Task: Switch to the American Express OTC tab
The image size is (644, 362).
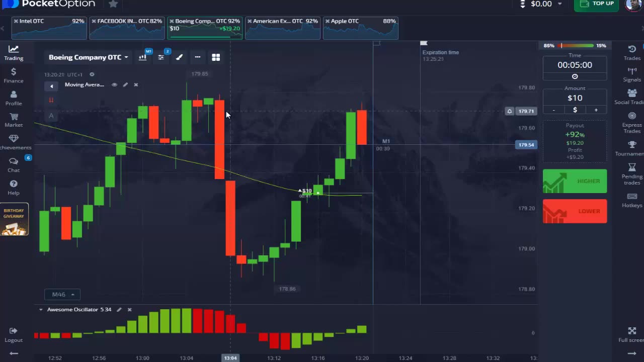Action: pos(283,28)
